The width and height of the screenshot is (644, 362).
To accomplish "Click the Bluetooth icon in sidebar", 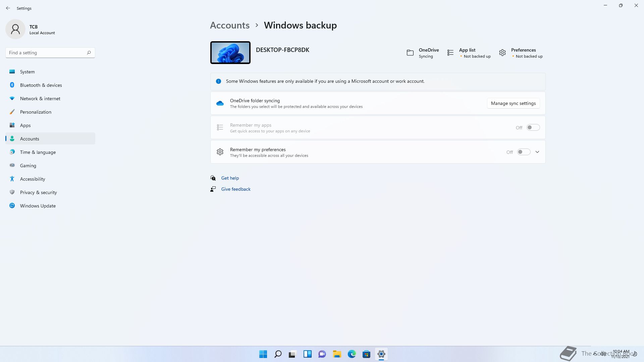I will pos(12,85).
